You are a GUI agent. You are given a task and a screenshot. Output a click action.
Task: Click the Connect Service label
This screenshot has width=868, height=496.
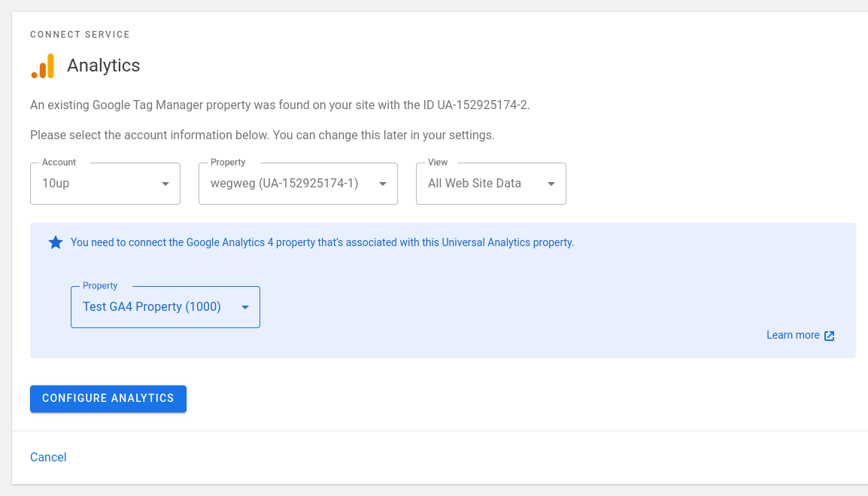pyautogui.click(x=80, y=35)
